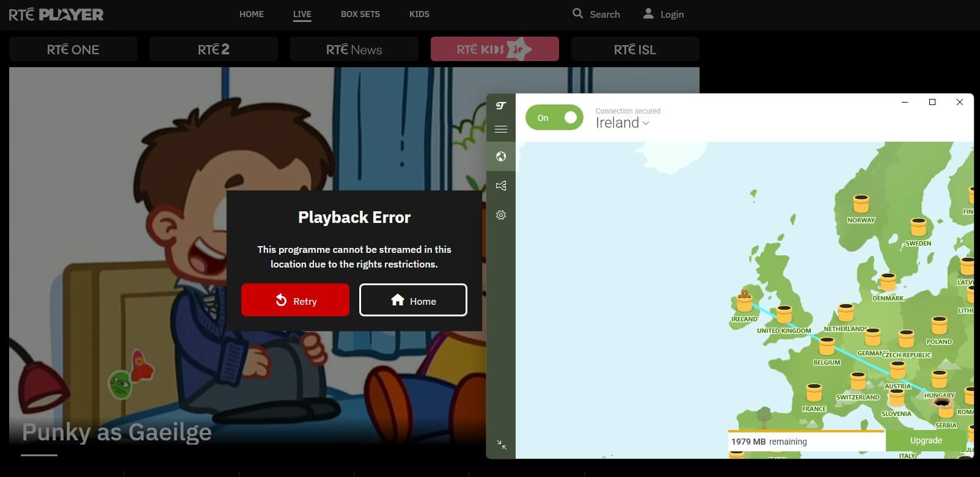Close the TunnelBear window
Viewport: 980px width, 477px height.
coord(960,102)
